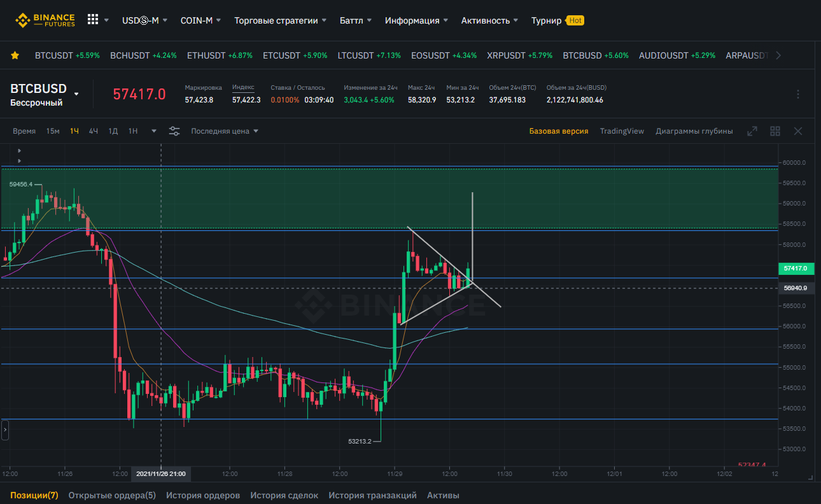821x504 pixels.
Task: Expand the left side panel arrow
Action: (5, 431)
